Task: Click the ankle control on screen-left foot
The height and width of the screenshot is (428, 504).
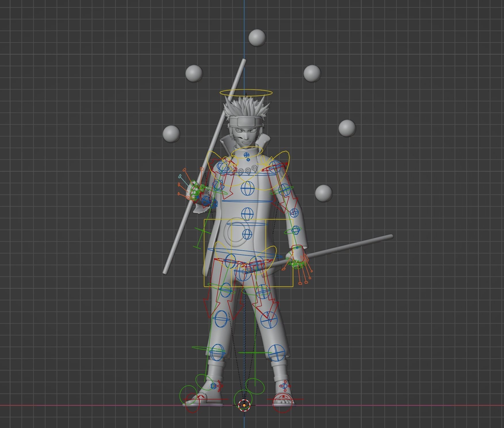Action: point(216,386)
